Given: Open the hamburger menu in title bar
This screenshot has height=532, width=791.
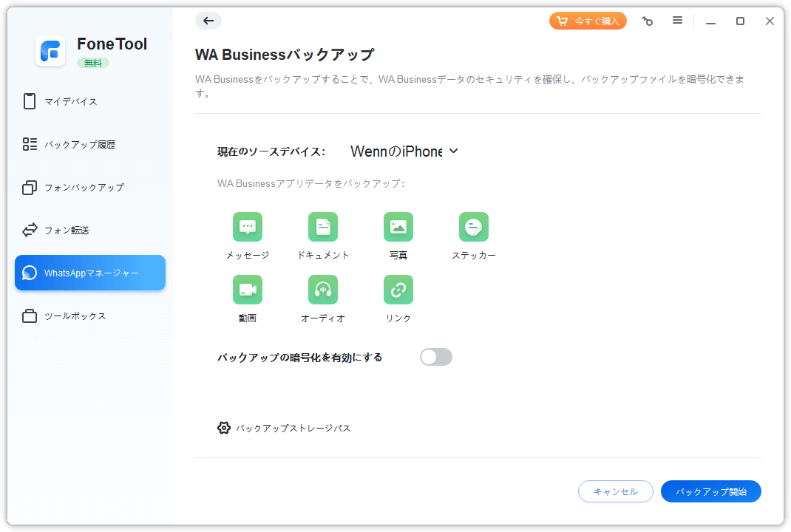Looking at the screenshot, I should [x=677, y=21].
